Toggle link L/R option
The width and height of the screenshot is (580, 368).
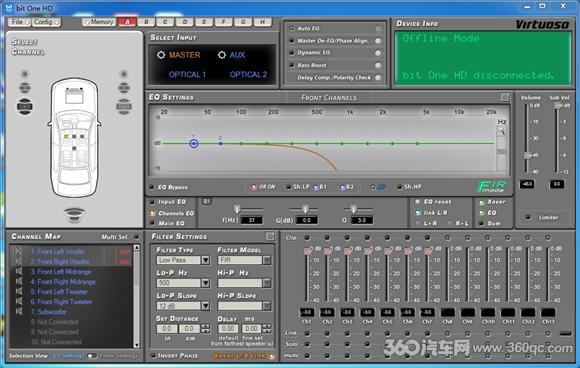pos(418,213)
